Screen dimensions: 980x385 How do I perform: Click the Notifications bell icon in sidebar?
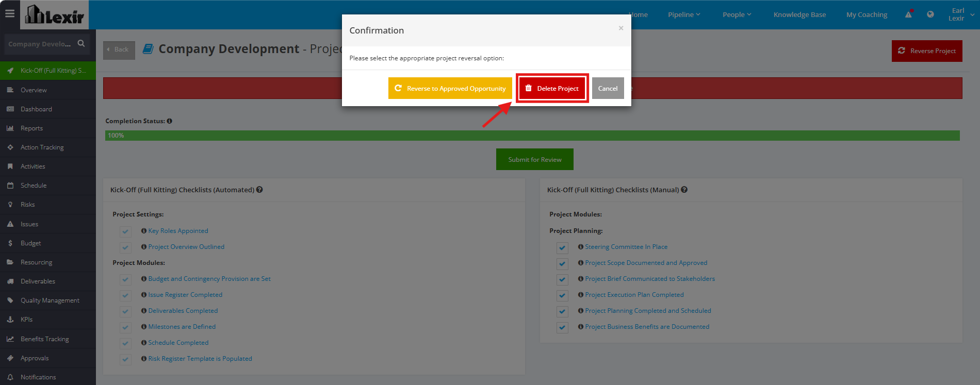10,377
